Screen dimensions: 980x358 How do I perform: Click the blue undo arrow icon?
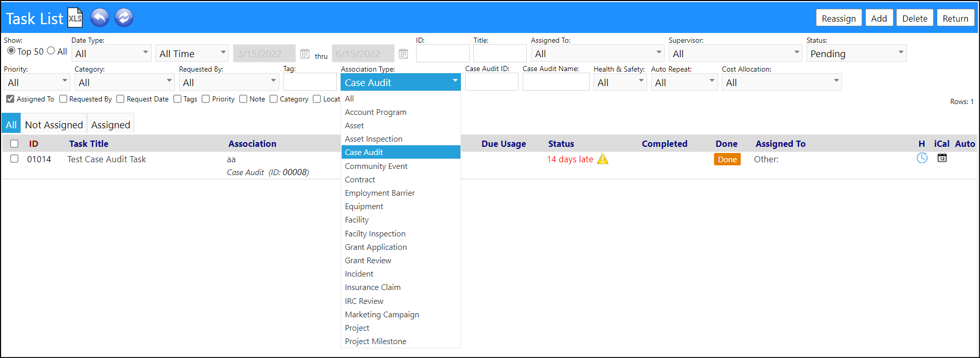(100, 18)
